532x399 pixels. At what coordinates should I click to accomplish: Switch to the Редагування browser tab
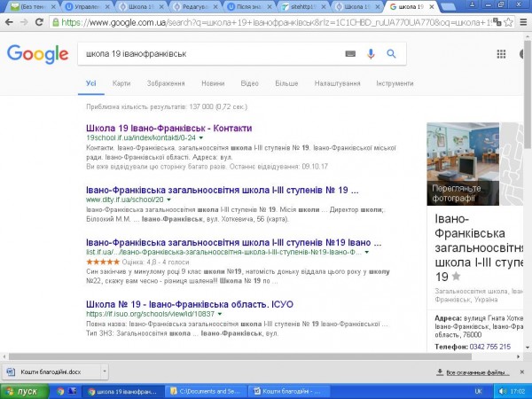(195, 7)
